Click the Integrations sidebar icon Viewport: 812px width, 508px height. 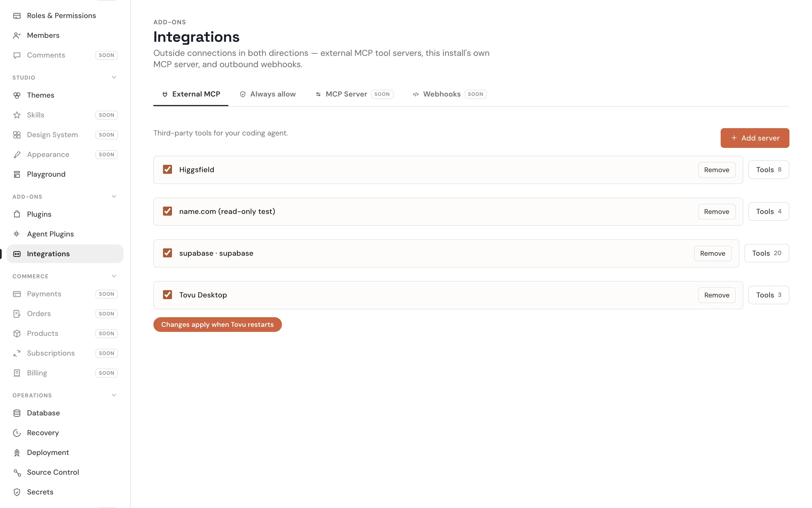point(17,254)
